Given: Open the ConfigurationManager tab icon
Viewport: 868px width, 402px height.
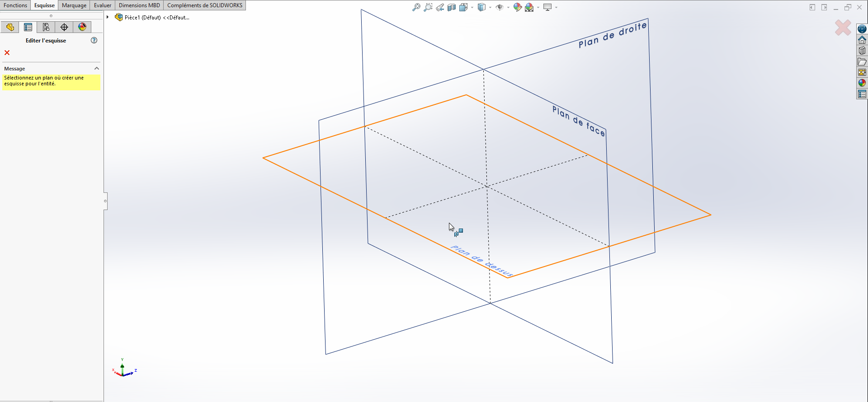Looking at the screenshot, I should [x=46, y=27].
